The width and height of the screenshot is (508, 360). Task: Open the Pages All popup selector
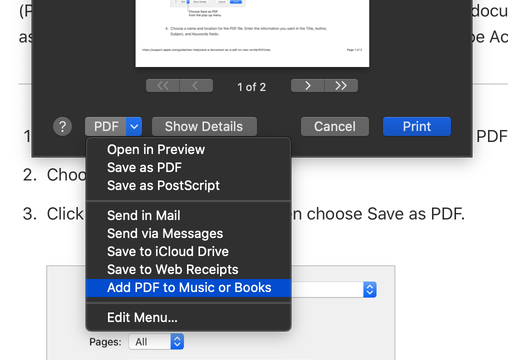[x=156, y=342]
